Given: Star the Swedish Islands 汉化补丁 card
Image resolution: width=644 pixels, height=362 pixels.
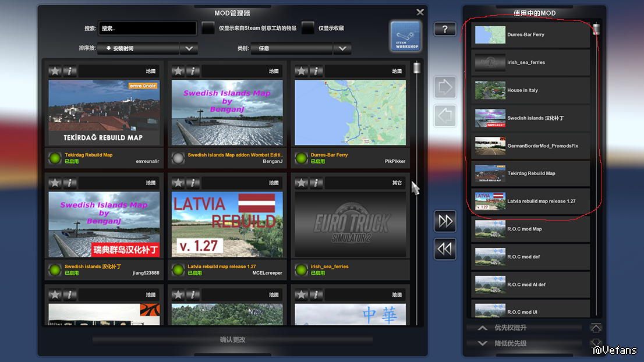Looking at the screenshot, I should (x=55, y=183).
